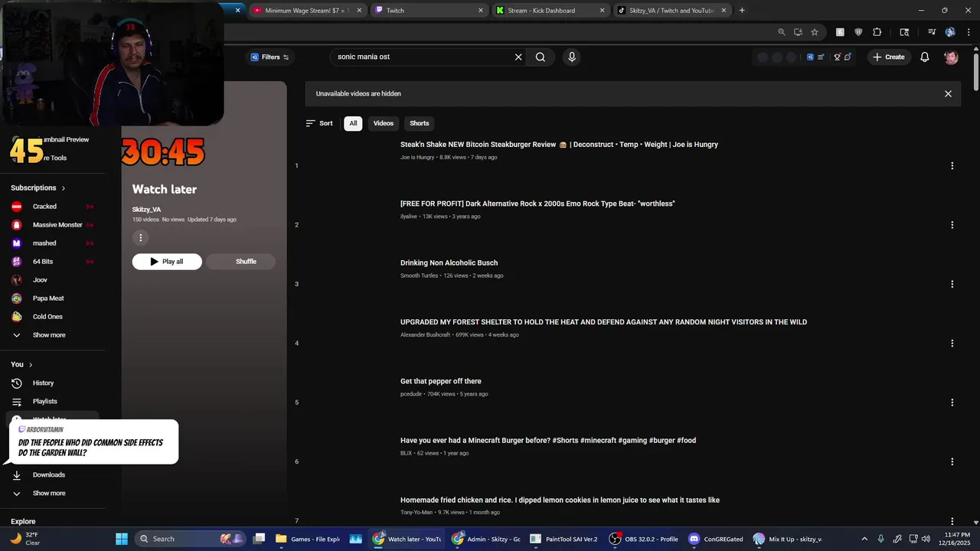
Task: Close the Twitch browser tab
Action: (481, 11)
